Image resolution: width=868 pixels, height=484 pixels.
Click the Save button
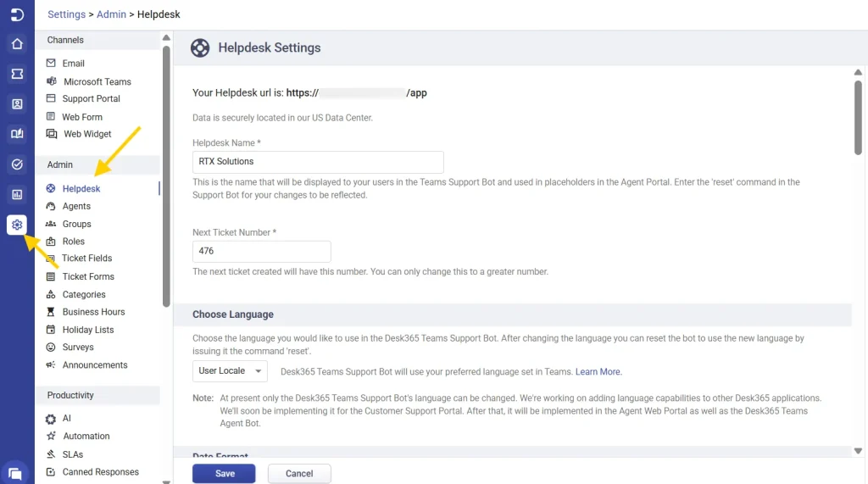tap(224, 474)
